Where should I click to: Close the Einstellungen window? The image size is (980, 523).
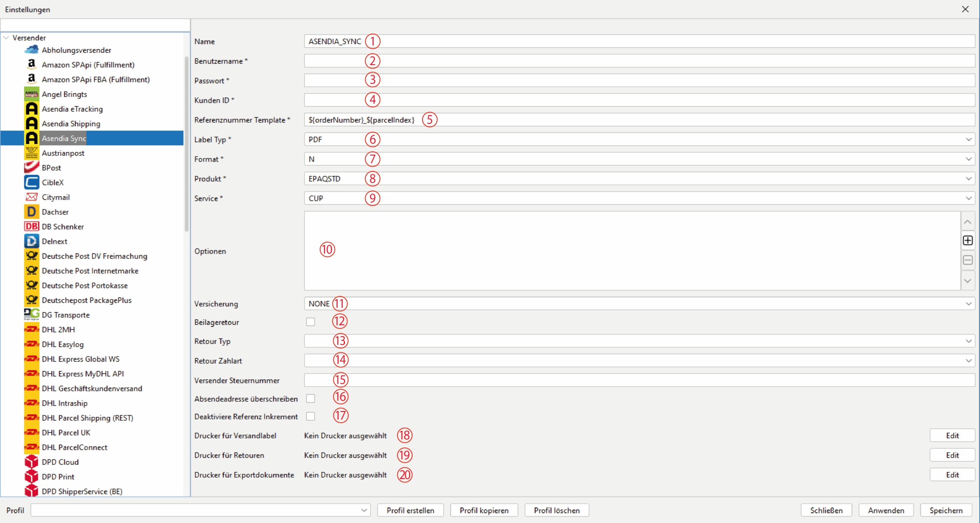pos(965,9)
